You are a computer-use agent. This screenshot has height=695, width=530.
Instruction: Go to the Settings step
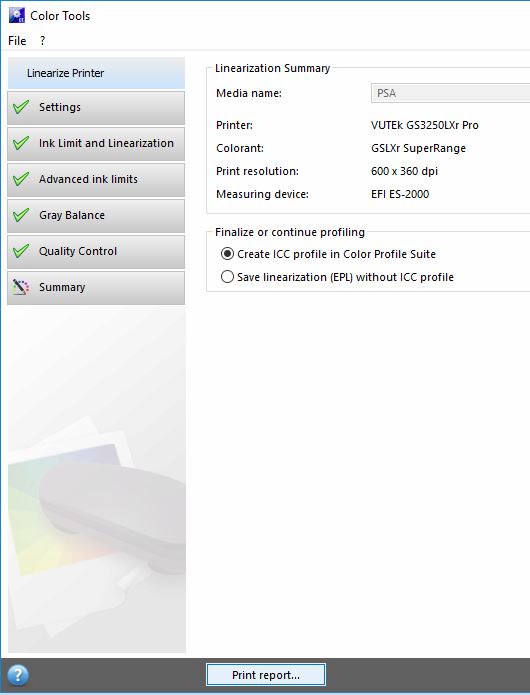click(x=96, y=108)
